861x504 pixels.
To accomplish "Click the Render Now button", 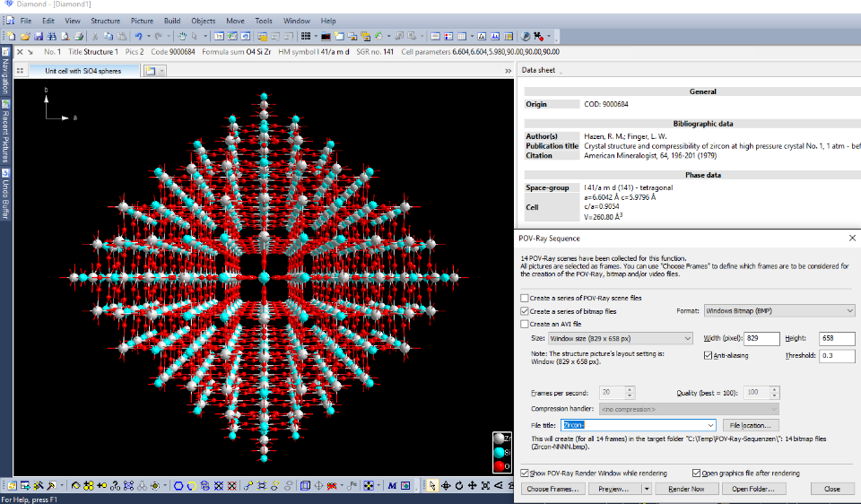I will 685,489.
